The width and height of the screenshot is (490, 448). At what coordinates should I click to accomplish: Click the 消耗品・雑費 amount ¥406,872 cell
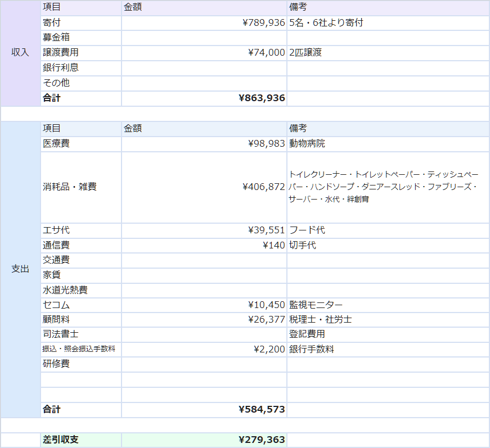click(204, 187)
